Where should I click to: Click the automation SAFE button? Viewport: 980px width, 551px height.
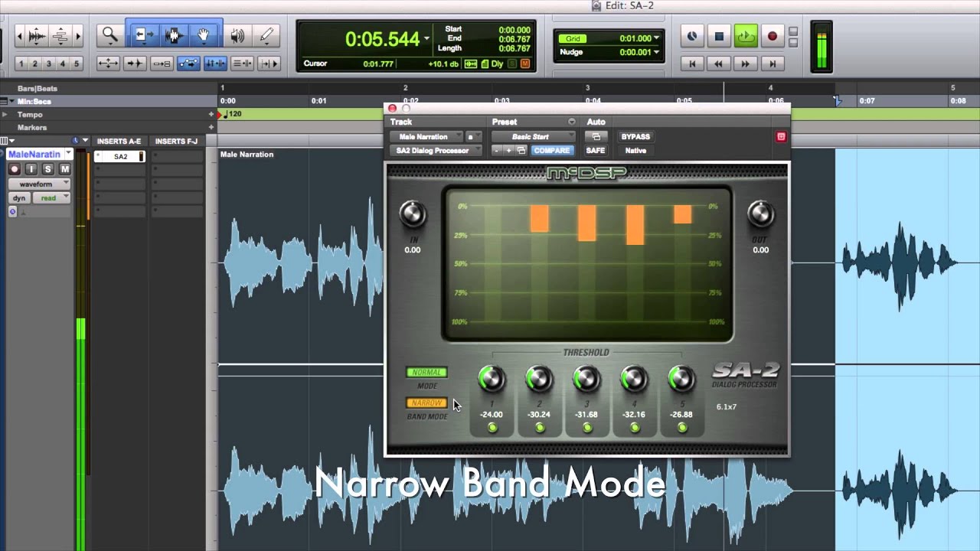click(x=596, y=151)
